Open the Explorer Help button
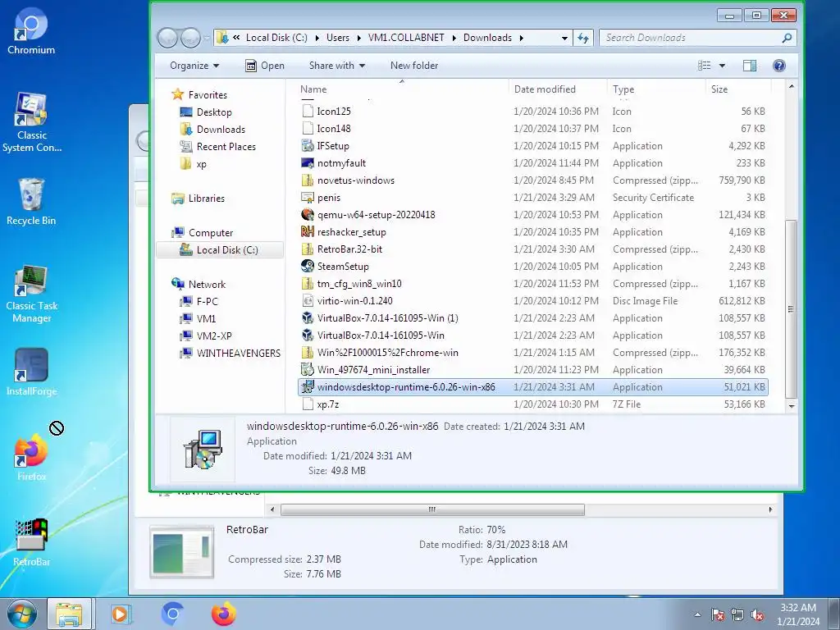Viewport: 840px width, 630px height. point(779,66)
